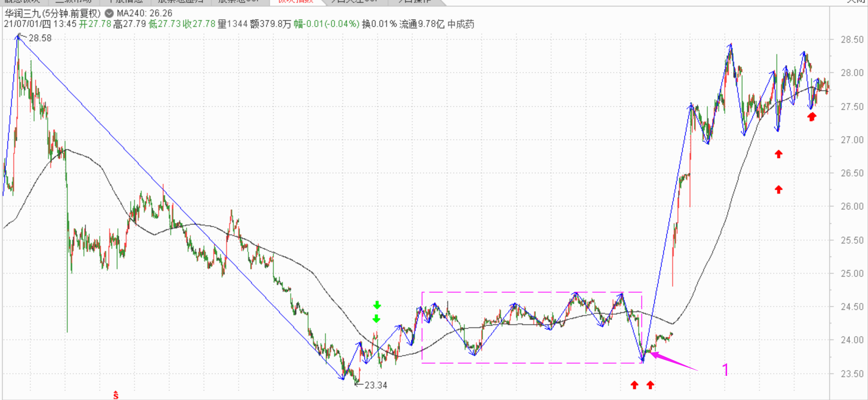Screen dimensions: 868x400
Task: Select right red up-arrow below dashed box
Action: (651, 385)
